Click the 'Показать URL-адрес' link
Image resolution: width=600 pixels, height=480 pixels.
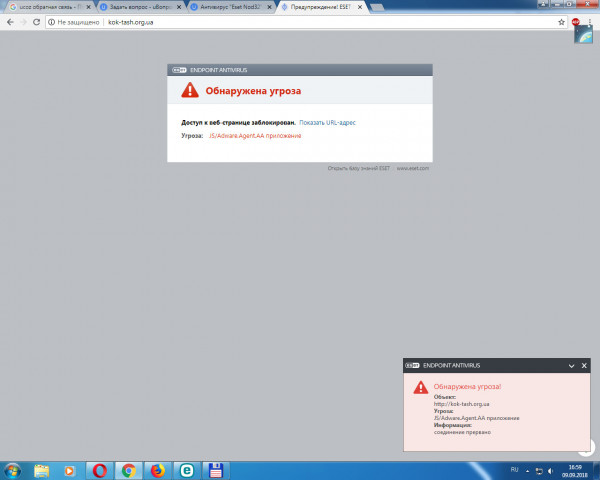pyautogui.click(x=327, y=122)
